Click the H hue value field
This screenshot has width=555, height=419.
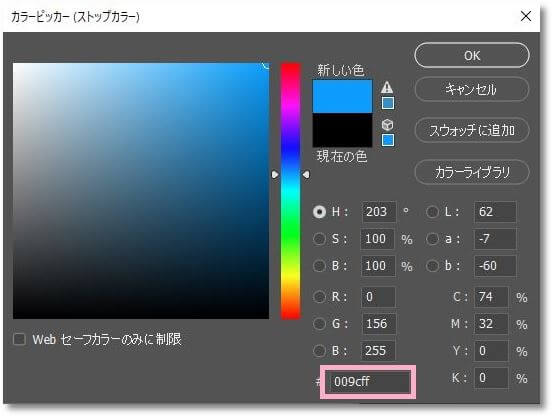click(379, 212)
